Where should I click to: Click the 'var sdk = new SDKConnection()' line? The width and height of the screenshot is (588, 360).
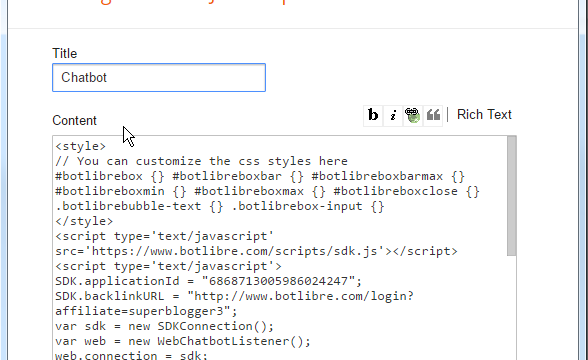[165, 326]
